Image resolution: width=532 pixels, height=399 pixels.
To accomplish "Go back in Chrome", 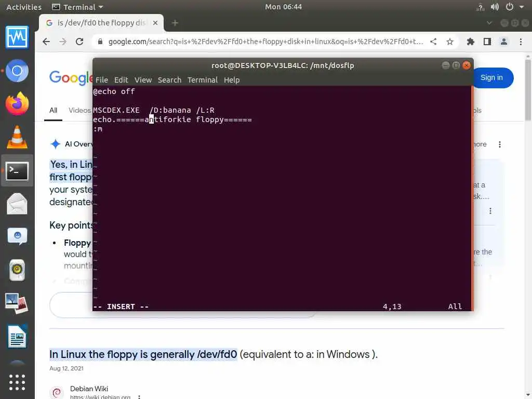I will click(46, 42).
